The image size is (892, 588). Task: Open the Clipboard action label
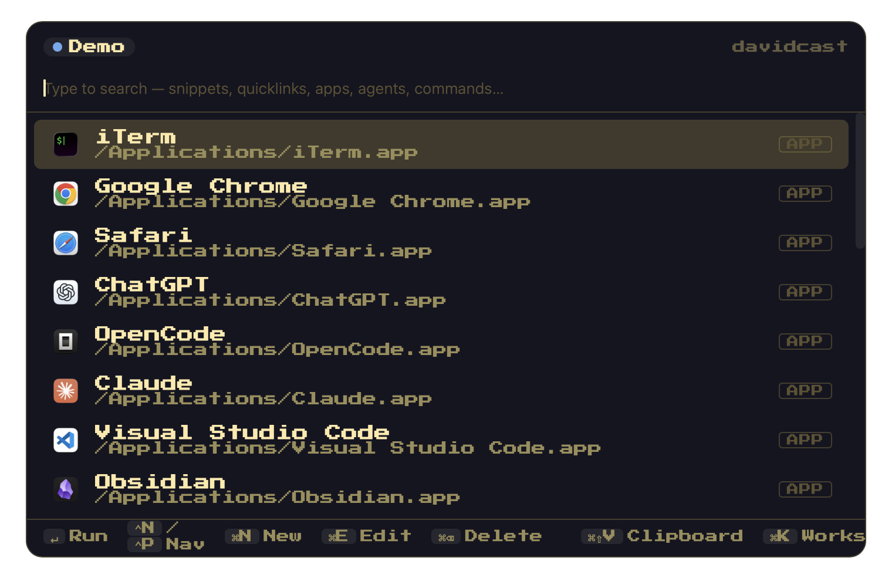[x=685, y=536]
